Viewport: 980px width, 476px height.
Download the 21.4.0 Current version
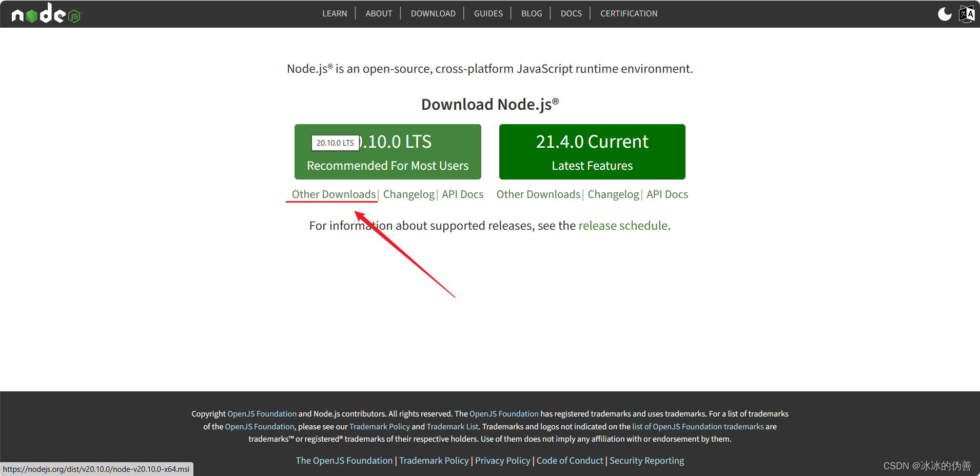tap(592, 152)
